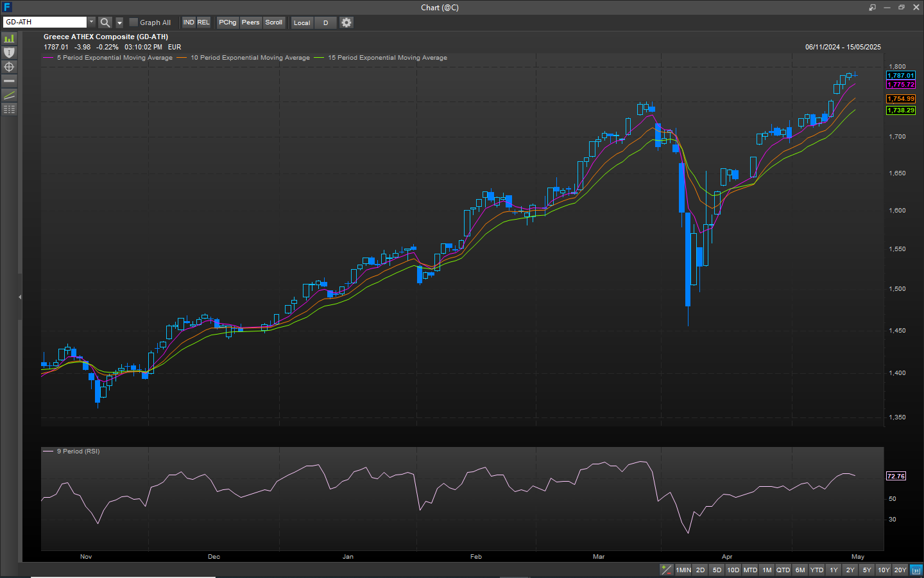Switch to the YTD time range
This screenshot has height=578, width=924.
coord(816,570)
